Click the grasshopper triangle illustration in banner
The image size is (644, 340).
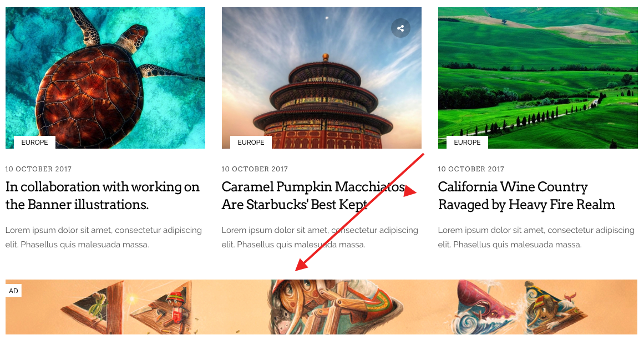point(93,307)
